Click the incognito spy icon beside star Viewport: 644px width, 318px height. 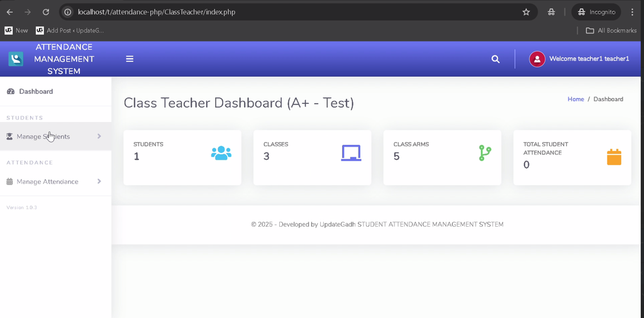[x=551, y=12]
